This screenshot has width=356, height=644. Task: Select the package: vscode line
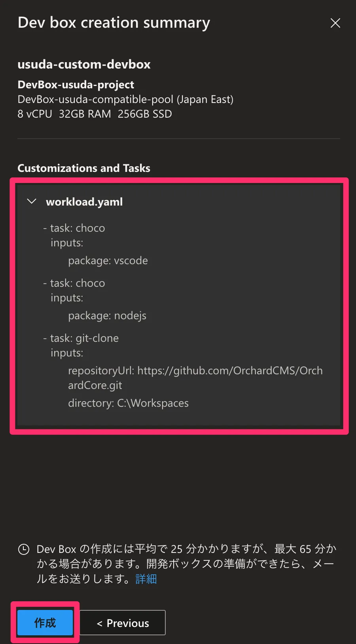108,261
